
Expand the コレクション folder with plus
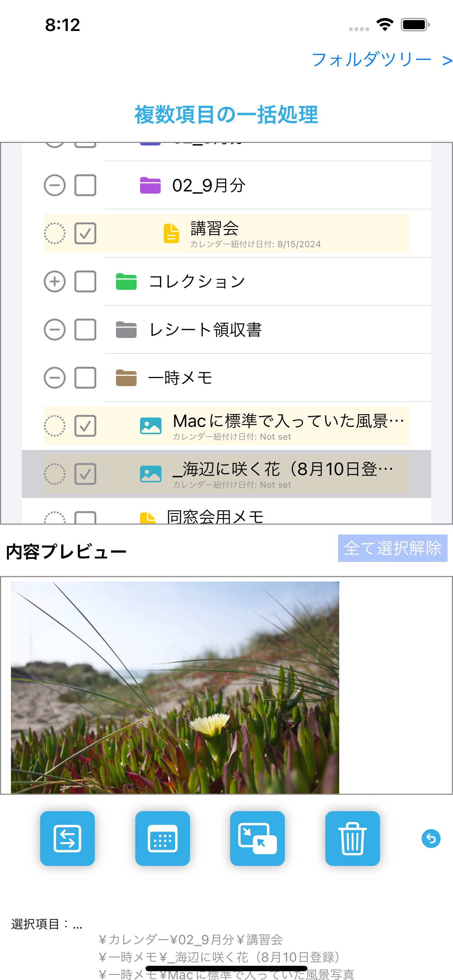55,281
